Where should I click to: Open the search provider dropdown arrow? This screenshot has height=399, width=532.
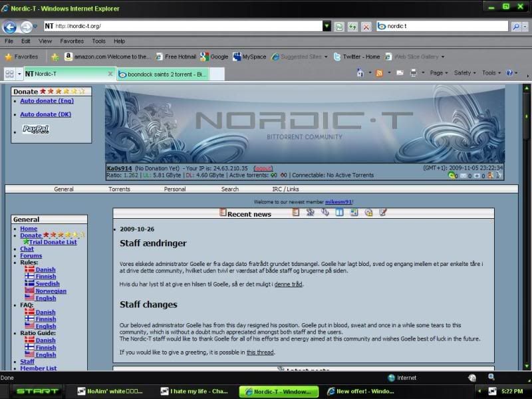[525, 27]
